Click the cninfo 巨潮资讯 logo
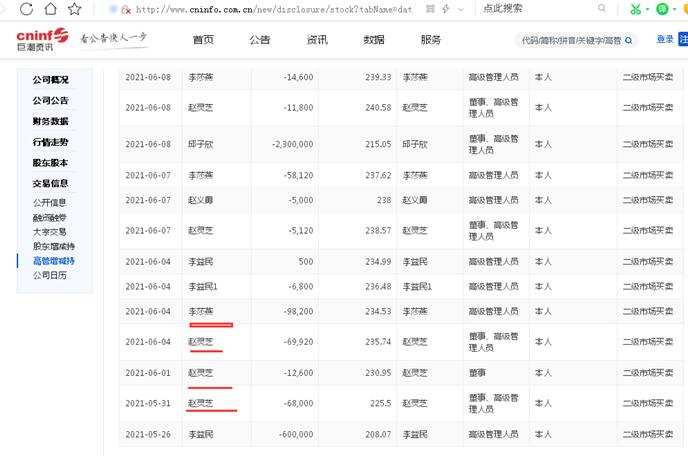Viewport: 688px width, 458px height. [43, 40]
